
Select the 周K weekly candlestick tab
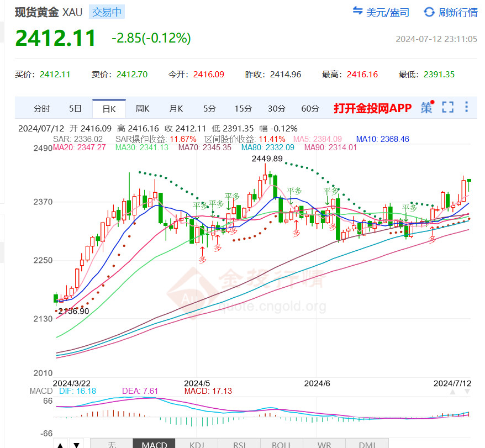143,108
